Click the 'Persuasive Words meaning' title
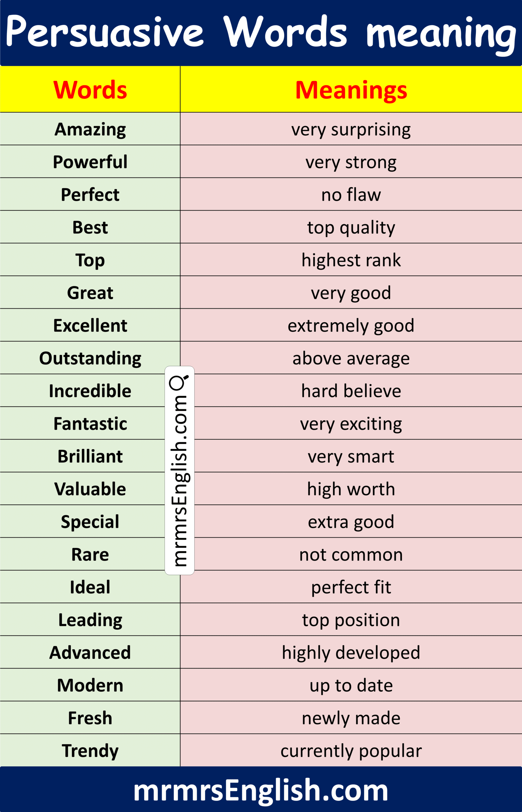This screenshot has width=522, height=812. point(261,33)
